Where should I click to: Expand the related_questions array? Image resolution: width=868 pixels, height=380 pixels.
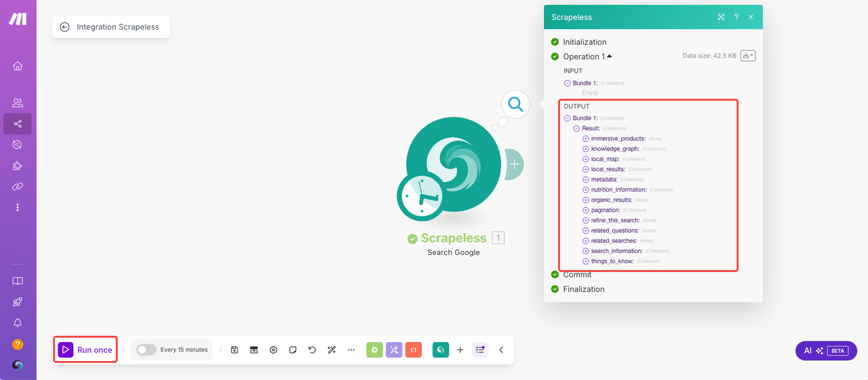point(586,231)
